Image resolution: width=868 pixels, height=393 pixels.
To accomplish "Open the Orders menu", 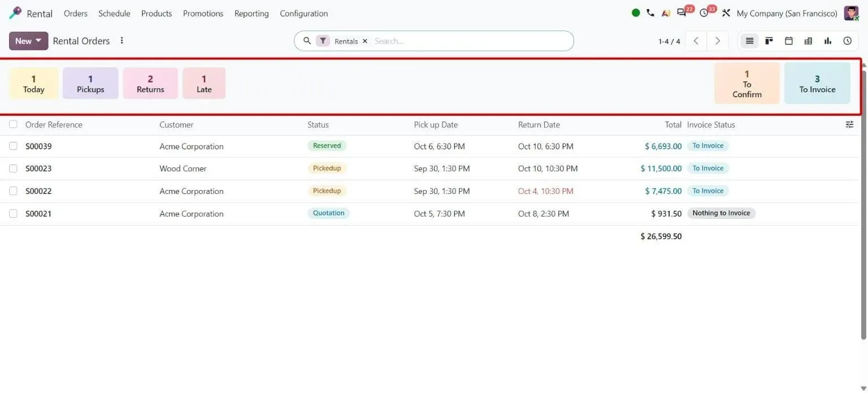I will (76, 14).
